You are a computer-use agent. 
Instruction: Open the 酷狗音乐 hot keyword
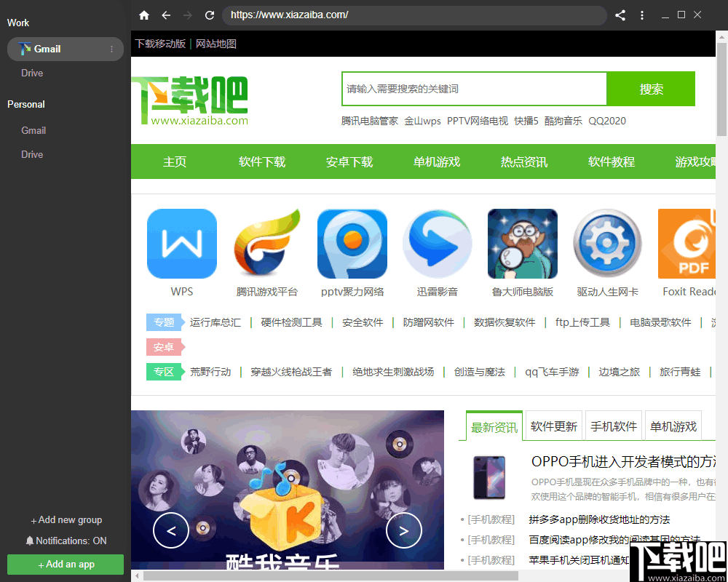click(563, 121)
